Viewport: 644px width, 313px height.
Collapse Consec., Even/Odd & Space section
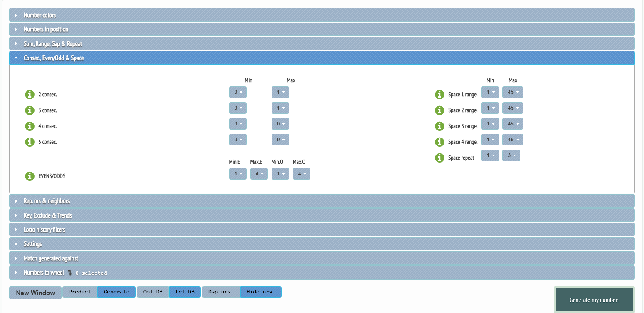(x=322, y=58)
